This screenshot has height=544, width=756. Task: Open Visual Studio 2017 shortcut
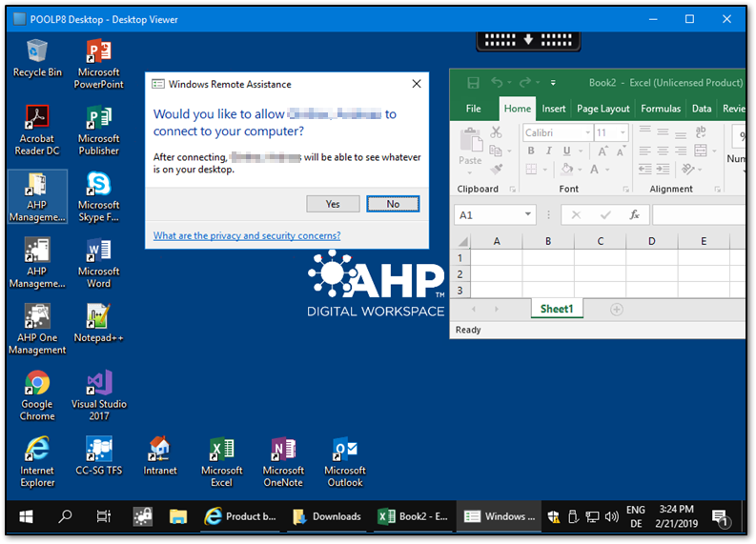pyautogui.click(x=99, y=396)
